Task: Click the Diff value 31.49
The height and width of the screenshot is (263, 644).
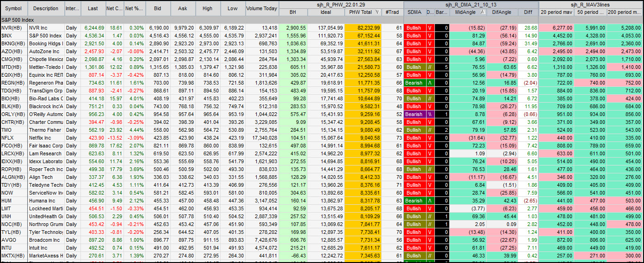Action: pyautogui.click(x=528, y=44)
